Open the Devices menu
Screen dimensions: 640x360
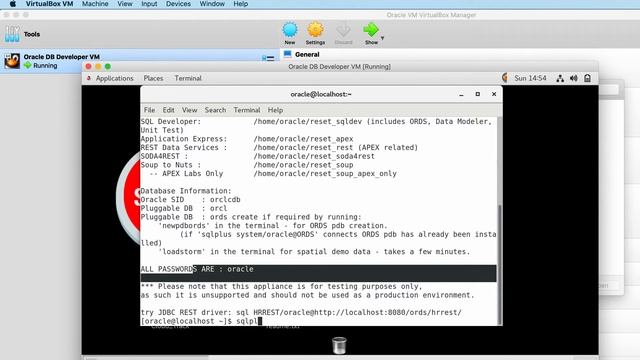coord(178,4)
